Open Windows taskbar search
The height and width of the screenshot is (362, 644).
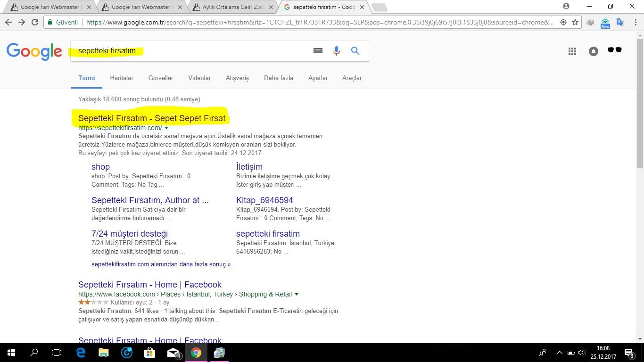pyautogui.click(x=34, y=353)
